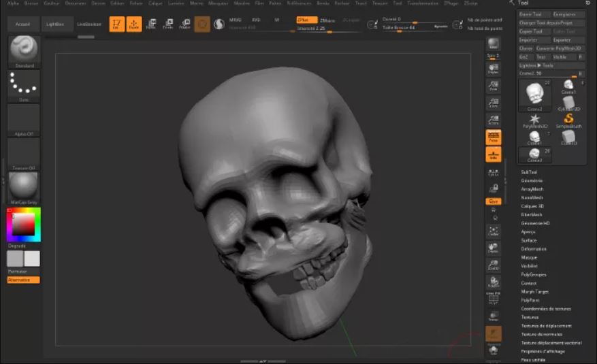597x364 pixels.
Task: Toggle the orange floor grid button
Action: (x=494, y=154)
